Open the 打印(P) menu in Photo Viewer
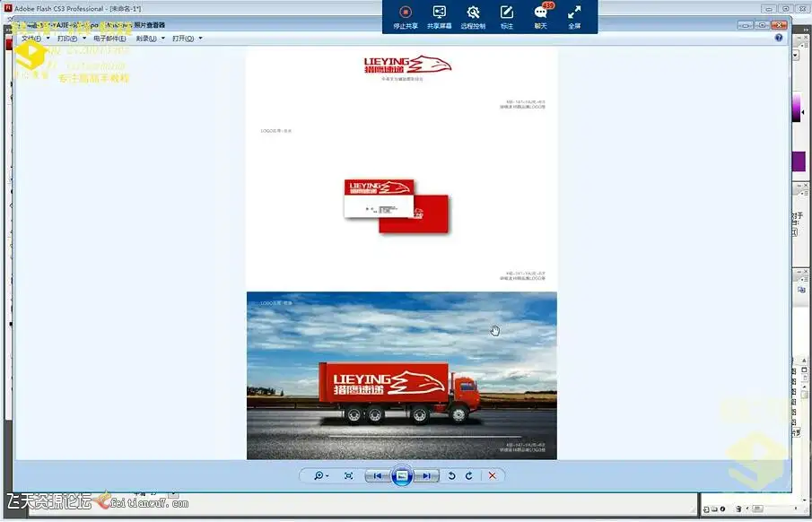The image size is (812, 522). (x=72, y=39)
